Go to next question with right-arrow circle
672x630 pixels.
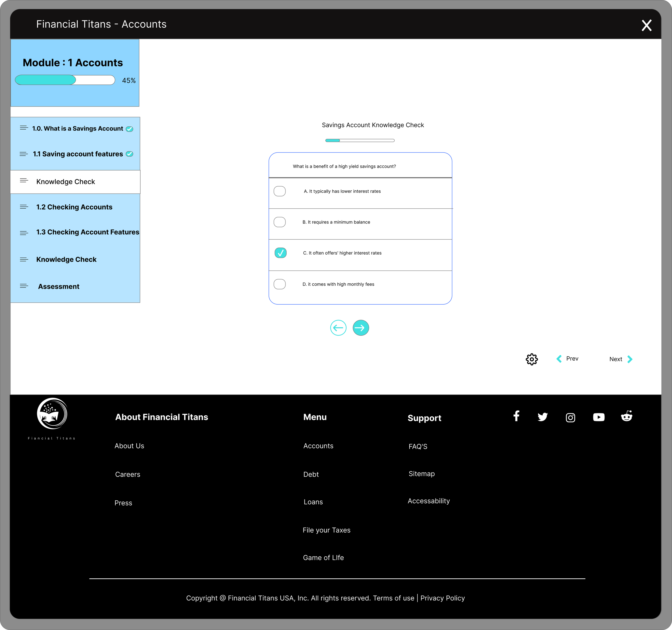point(361,328)
